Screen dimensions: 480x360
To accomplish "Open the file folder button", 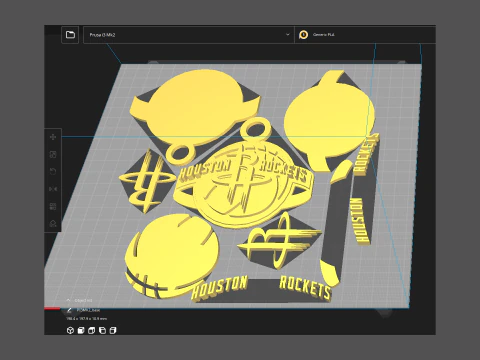I will click(x=70, y=35).
